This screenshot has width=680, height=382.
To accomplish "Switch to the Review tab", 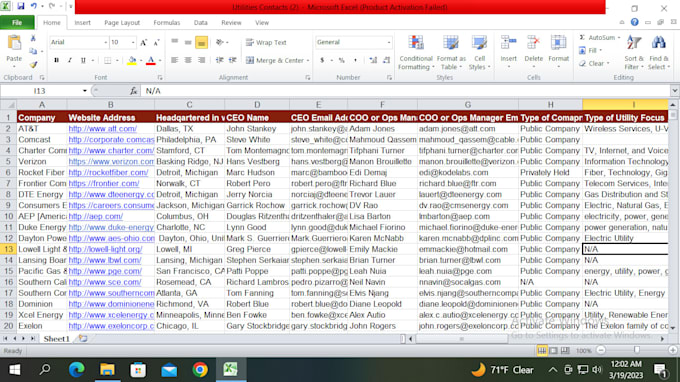I will click(x=231, y=23).
